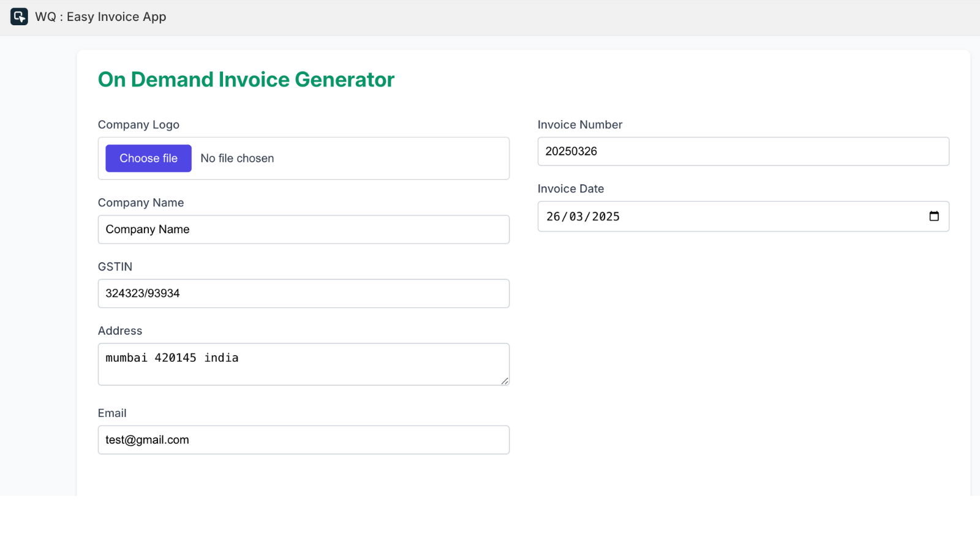980x551 pixels.
Task: Click the WQ app logo icon
Action: (19, 17)
